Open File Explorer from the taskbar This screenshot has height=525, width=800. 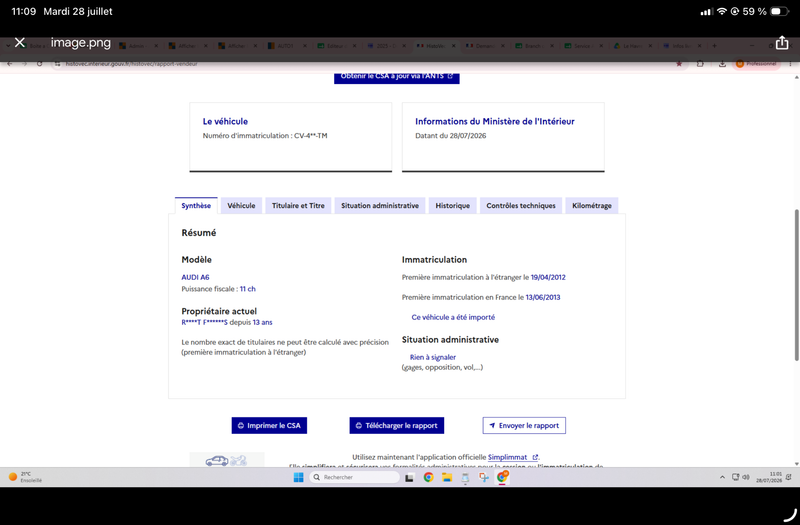447,477
